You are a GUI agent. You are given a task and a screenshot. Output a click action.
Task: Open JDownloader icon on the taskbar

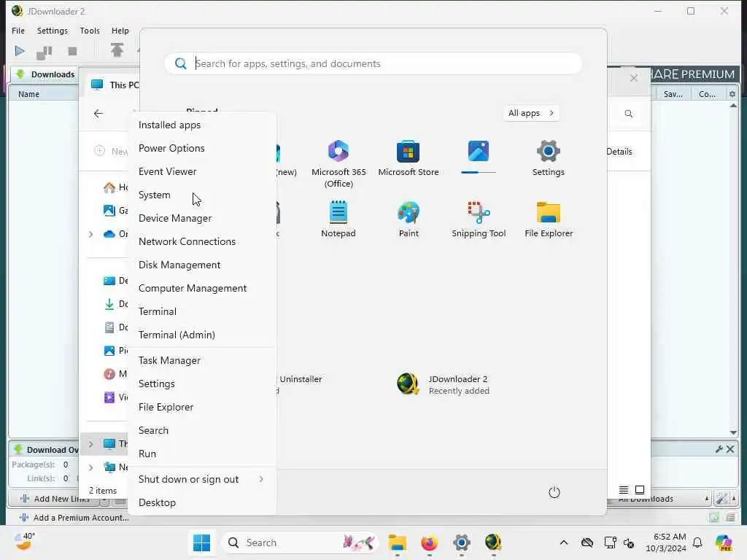[x=493, y=542]
